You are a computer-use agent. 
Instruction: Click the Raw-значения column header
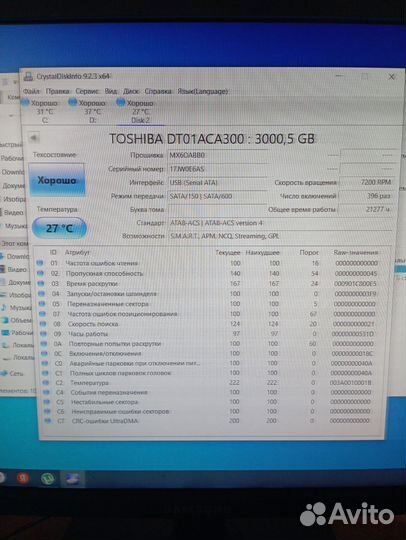click(x=355, y=252)
